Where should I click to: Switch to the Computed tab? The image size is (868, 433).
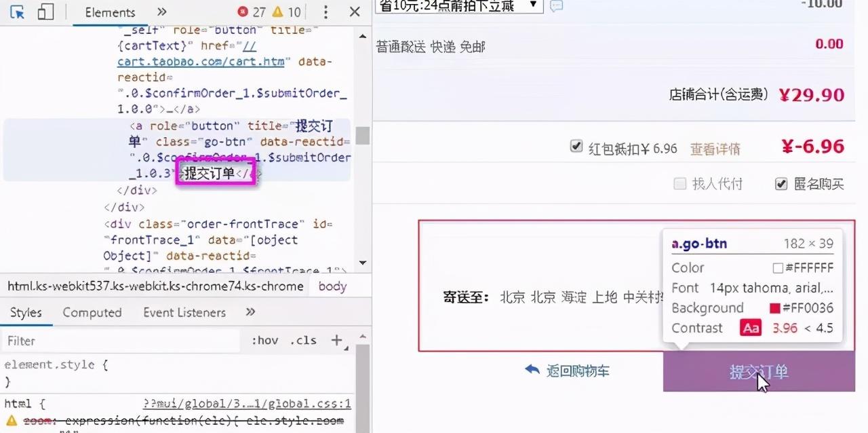click(92, 312)
